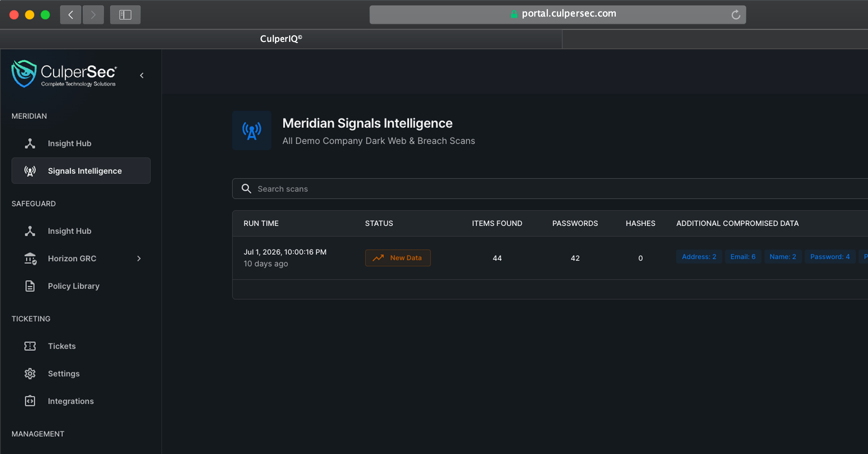
Task: Select the CulperIQ browser tab
Action: click(x=281, y=39)
